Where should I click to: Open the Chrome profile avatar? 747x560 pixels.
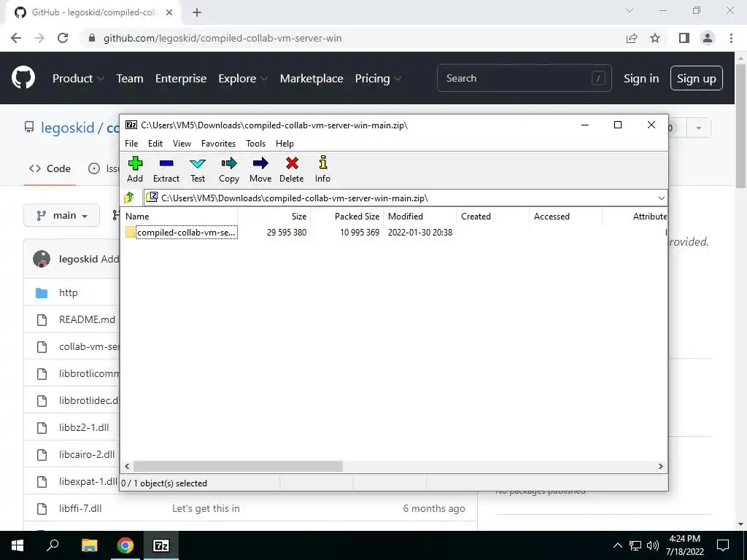click(x=708, y=38)
